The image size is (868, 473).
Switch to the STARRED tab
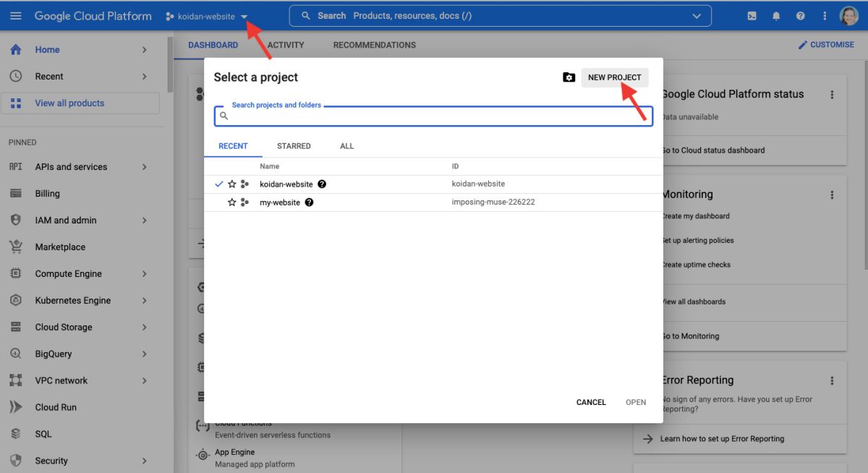[294, 146]
